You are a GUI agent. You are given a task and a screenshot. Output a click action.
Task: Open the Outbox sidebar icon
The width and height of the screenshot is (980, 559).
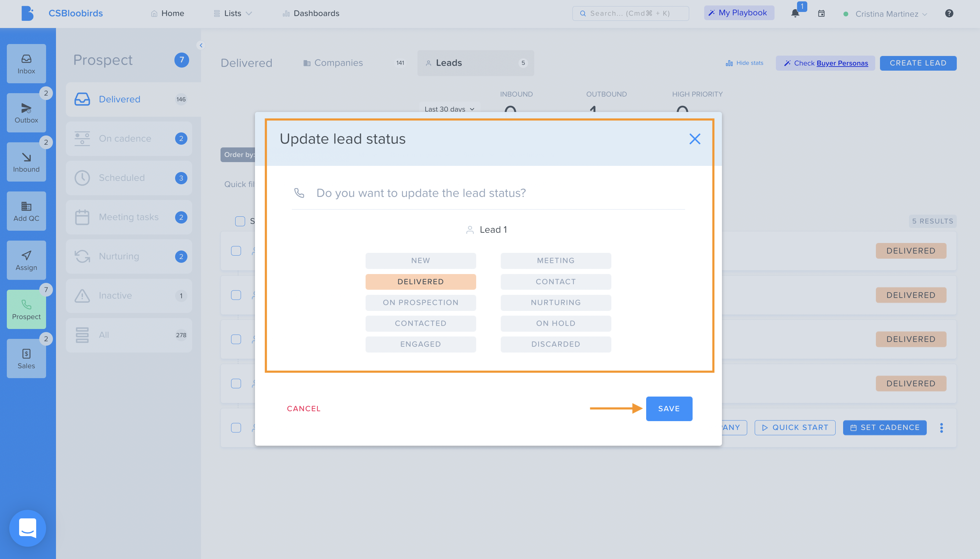tap(26, 113)
